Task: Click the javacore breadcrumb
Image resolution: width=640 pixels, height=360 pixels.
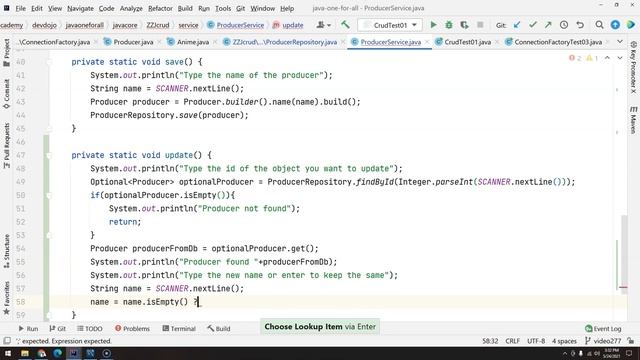Action: pyautogui.click(x=125, y=25)
